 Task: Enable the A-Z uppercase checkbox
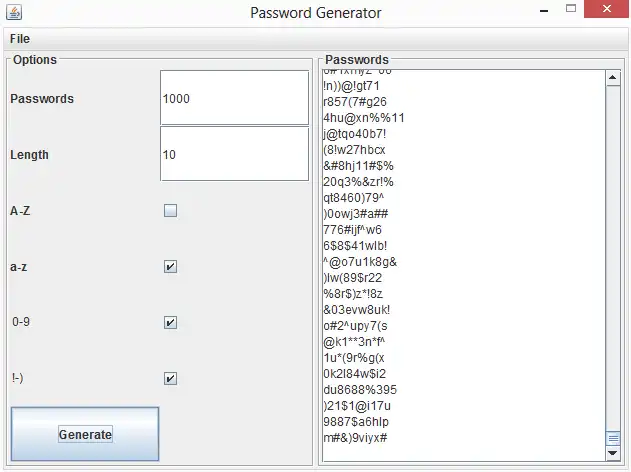point(170,211)
